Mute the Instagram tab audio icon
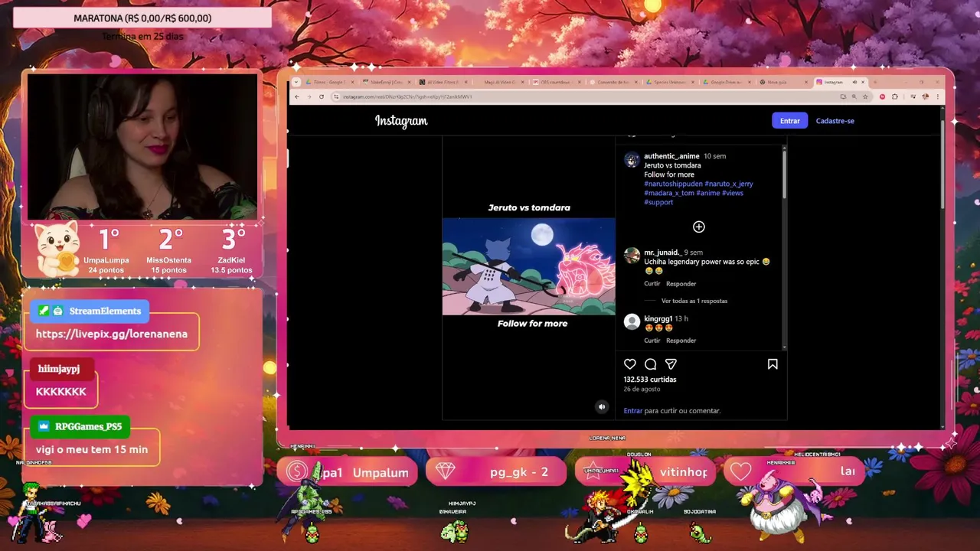This screenshot has height=551, width=980. [854, 82]
